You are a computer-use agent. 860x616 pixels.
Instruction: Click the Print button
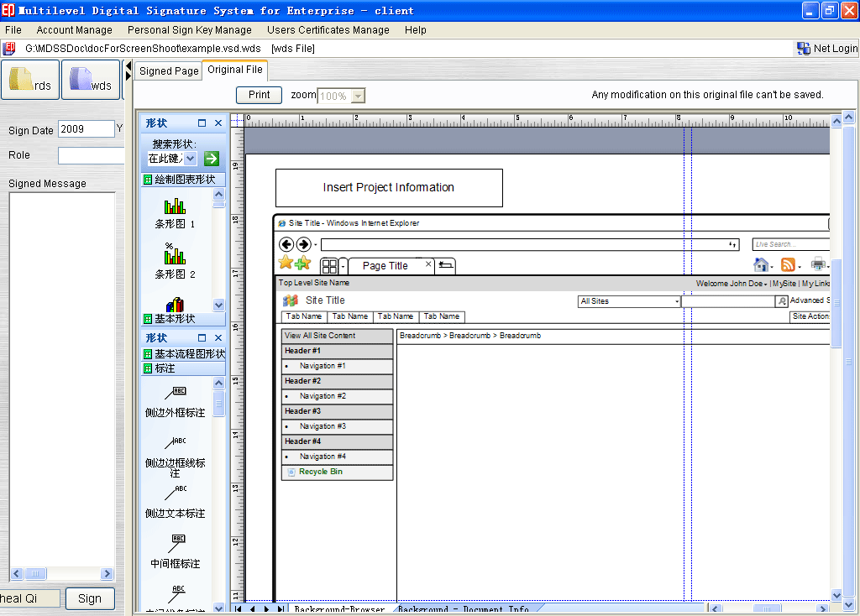pyautogui.click(x=259, y=95)
